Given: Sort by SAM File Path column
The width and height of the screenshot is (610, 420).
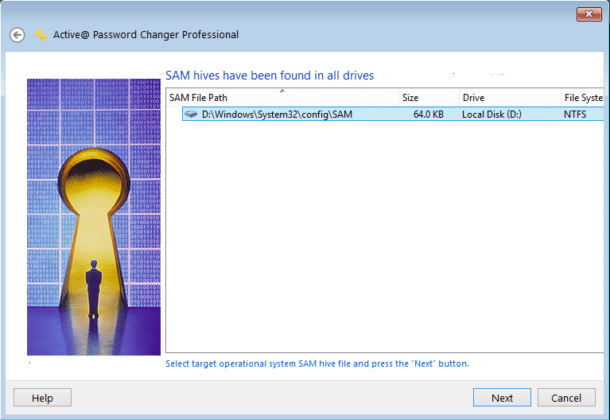Looking at the screenshot, I should (282, 98).
